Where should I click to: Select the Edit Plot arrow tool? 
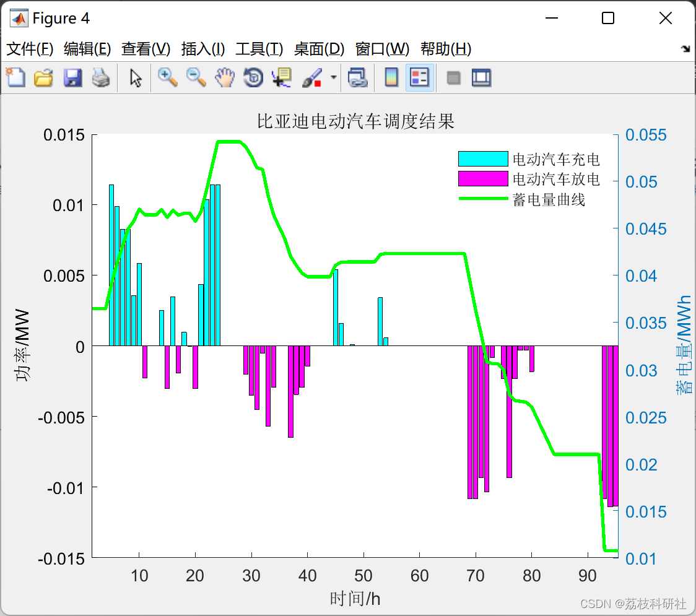[136, 77]
